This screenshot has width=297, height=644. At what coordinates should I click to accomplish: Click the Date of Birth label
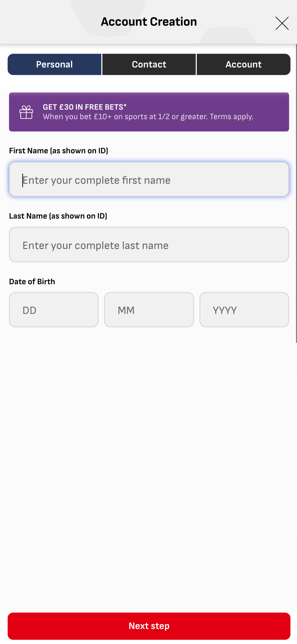pos(32,282)
